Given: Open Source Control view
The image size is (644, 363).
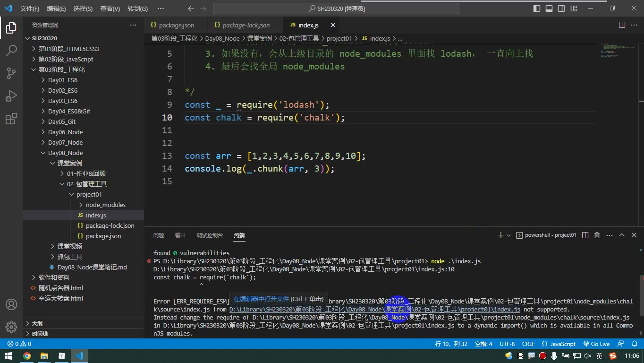Looking at the screenshot, I should pos(11,73).
